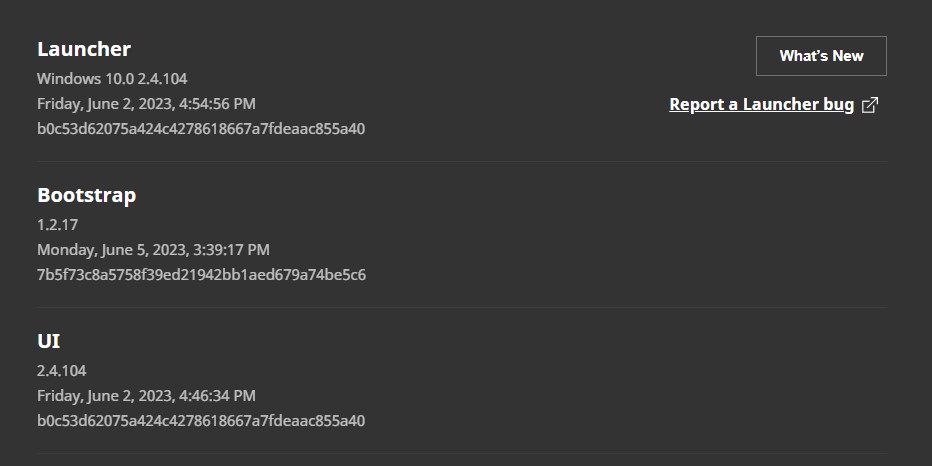Click the commit hash under UI section
Image resolution: width=932 pixels, height=466 pixels.
[x=201, y=420]
